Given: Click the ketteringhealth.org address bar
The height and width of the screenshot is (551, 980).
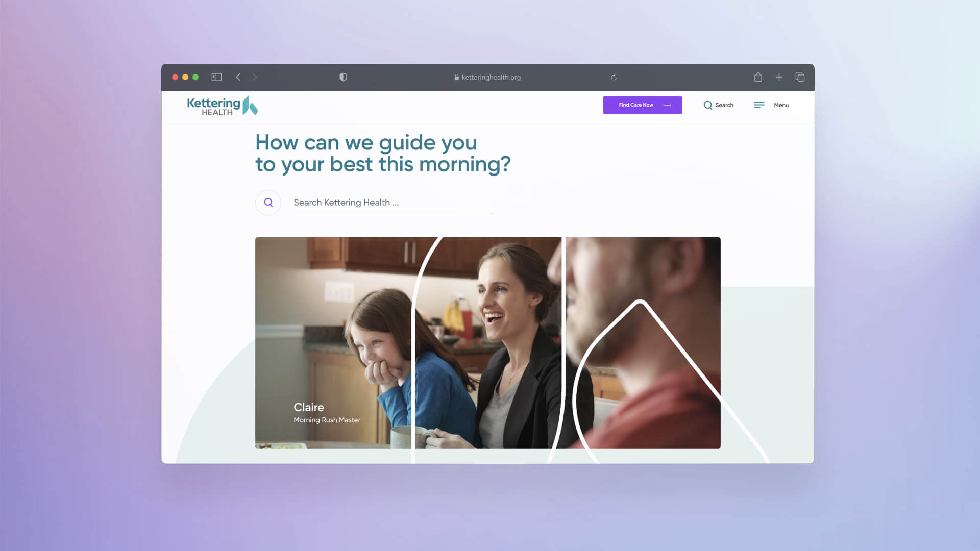Looking at the screenshot, I should [x=487, y=77].
